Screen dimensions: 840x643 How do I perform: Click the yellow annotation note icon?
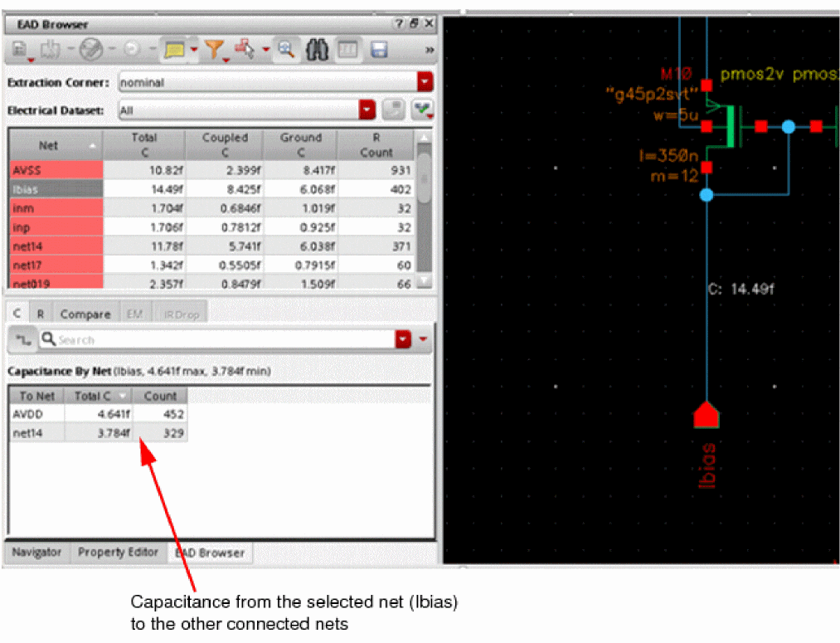[x=174, y=51]
